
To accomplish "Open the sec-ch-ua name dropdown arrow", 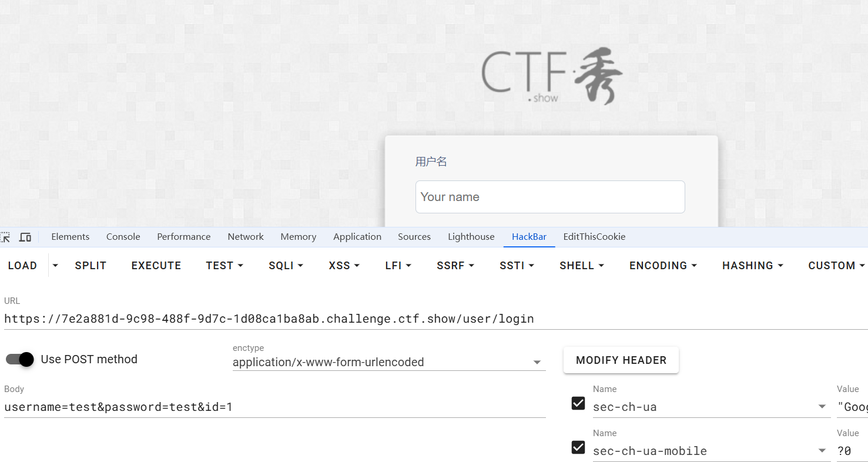I will click(x=822, y=407).
